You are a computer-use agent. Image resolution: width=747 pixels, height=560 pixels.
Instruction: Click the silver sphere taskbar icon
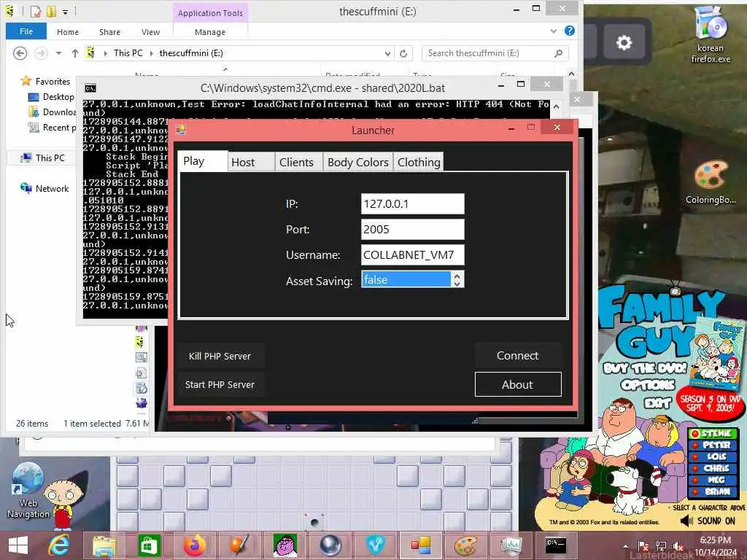(x=330, y=545)
